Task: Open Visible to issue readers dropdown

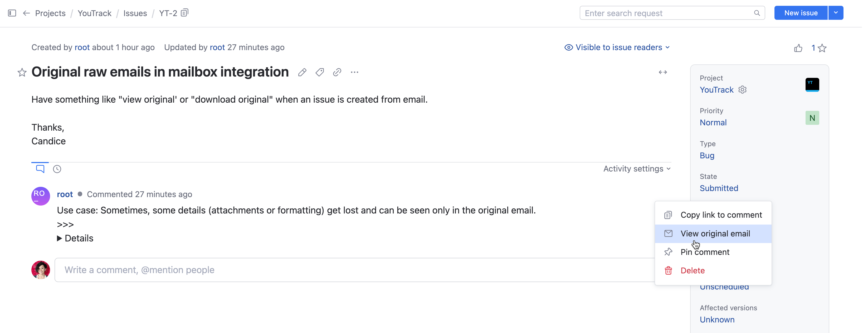Action: coord(617,47)
